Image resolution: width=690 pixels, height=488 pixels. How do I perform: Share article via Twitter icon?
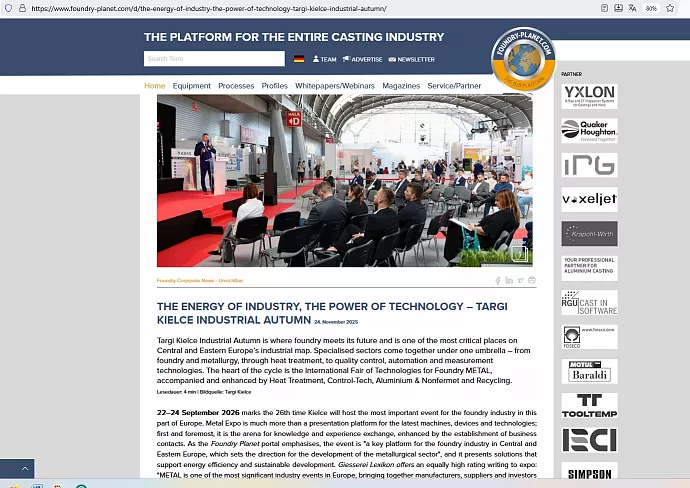tap(520, 281)
